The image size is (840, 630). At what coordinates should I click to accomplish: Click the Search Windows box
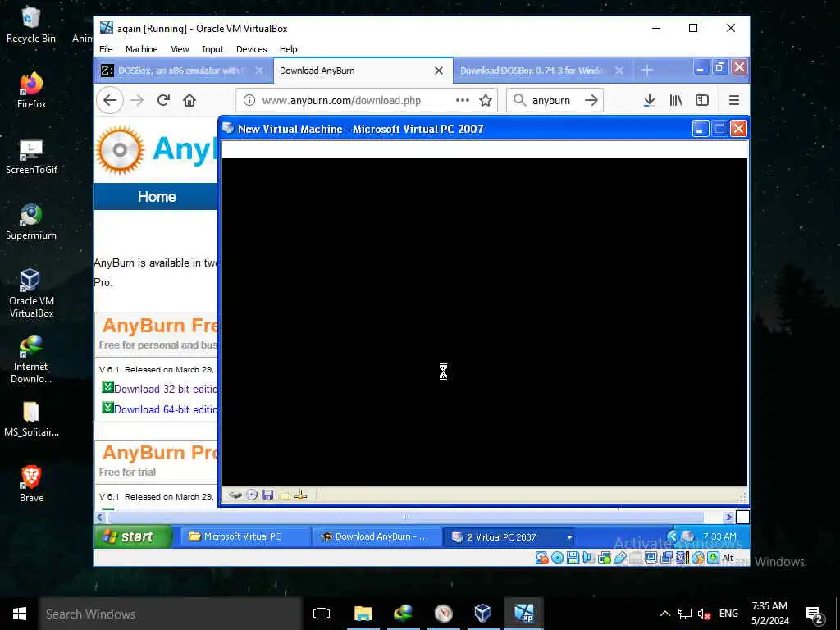click(171, 614)
